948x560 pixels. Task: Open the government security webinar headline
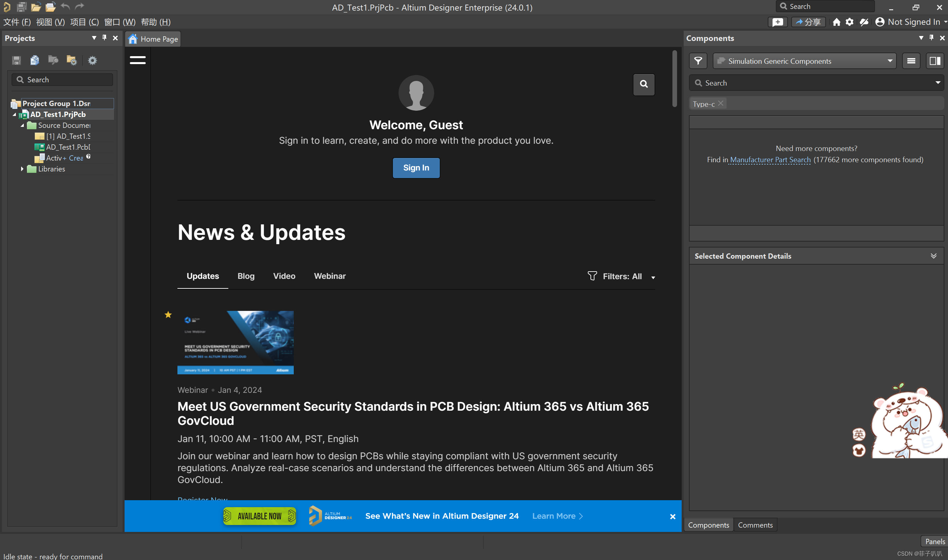tap(413, 413)
